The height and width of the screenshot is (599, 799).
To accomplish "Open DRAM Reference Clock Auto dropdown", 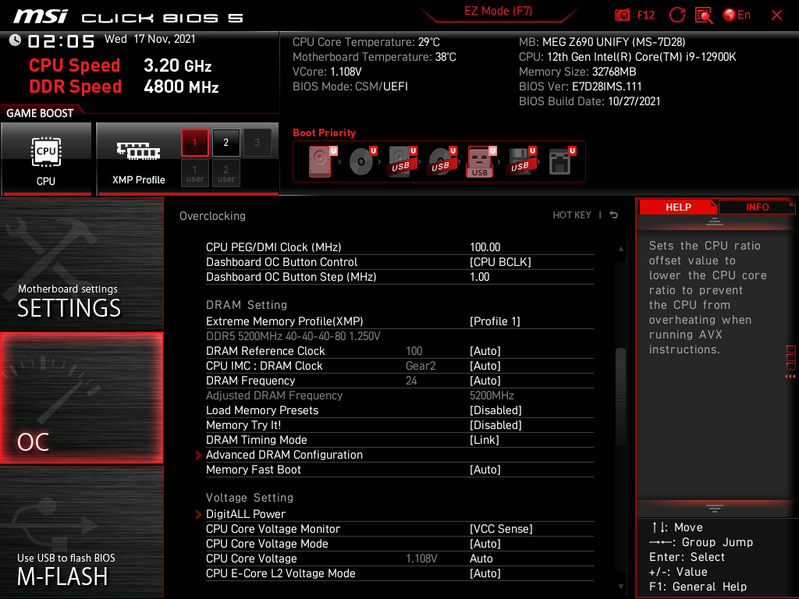I will click(485, 351).
